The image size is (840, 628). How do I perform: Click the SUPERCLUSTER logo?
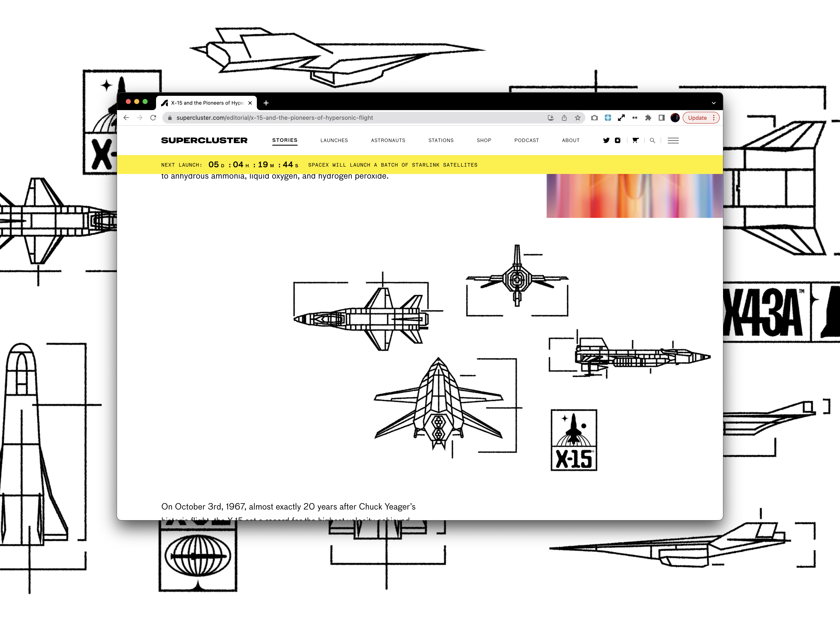[204, 140]
